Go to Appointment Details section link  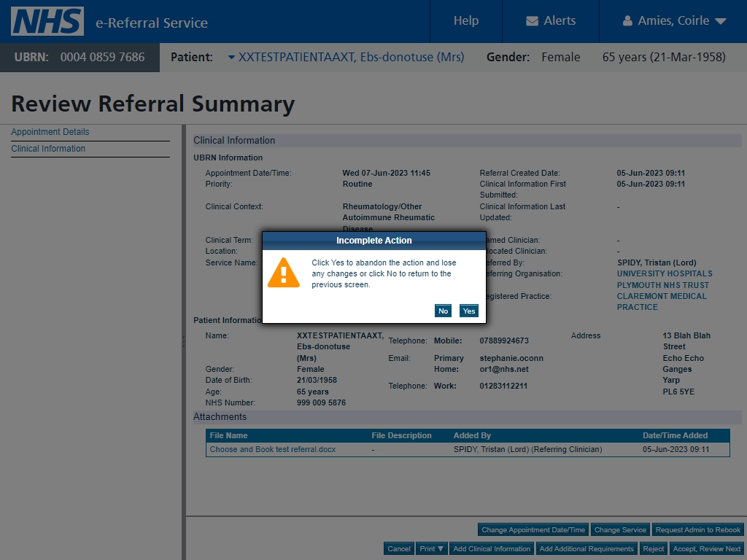point(50,132)
